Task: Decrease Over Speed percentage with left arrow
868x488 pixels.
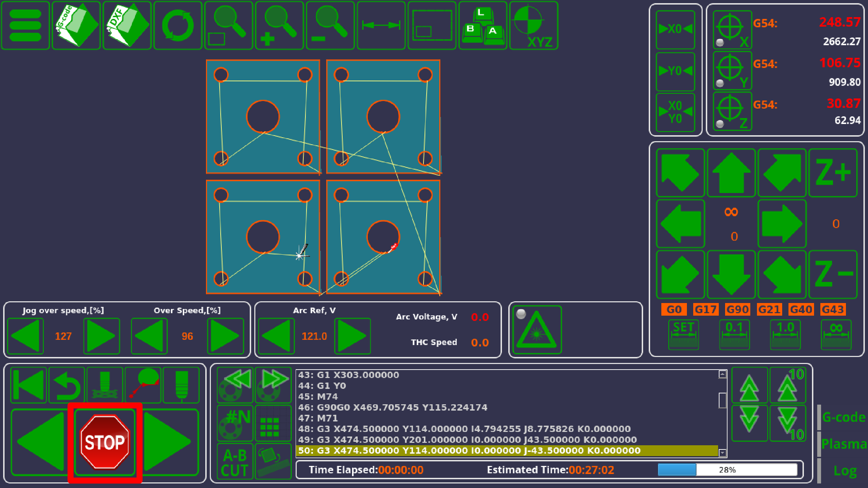Action: tap(149, 336)
